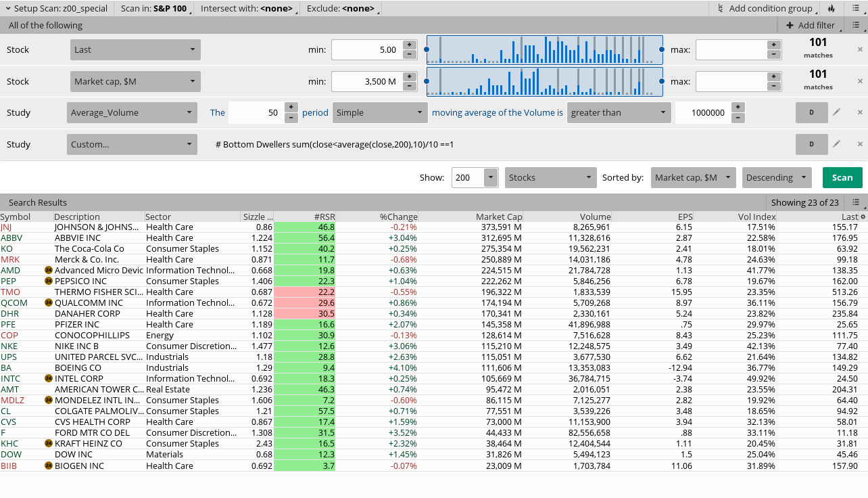Open the Sorted by Market cap dropdown
The width and height of the screenshot is (868, 498).
point(694,177)
